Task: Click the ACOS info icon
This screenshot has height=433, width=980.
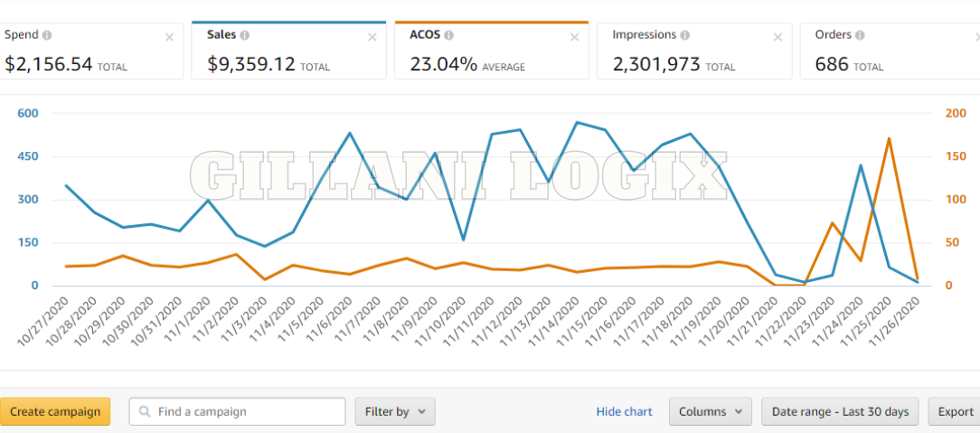Action: point(449,35)
